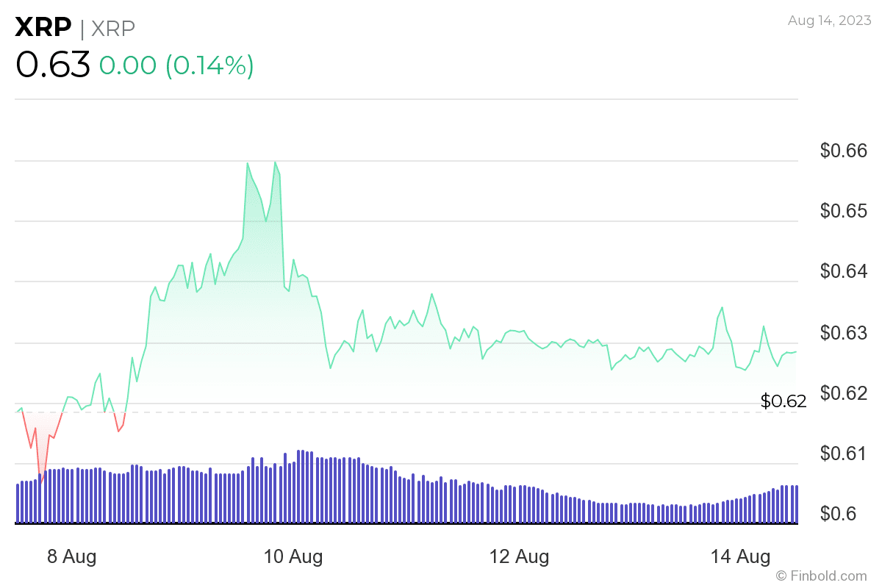Click the 12 Aug date marker

click(520, 557)
